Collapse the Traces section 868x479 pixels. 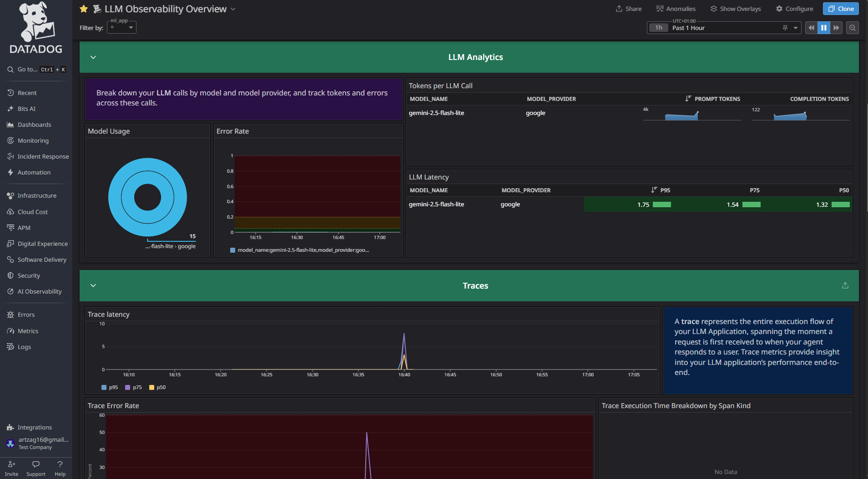click(93, 285)
